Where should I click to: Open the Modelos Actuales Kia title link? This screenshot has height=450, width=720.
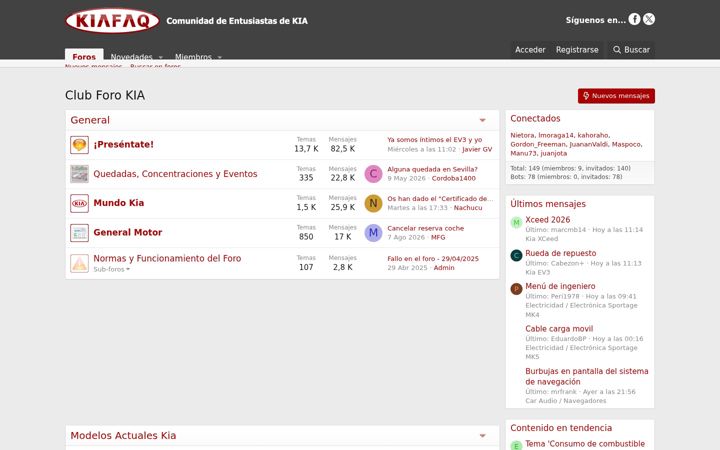(123, 436)
